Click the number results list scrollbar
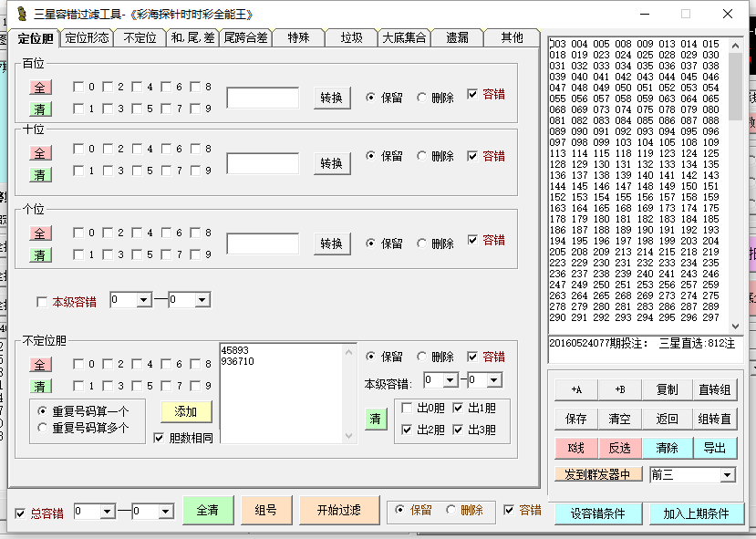Image resolution: width=756 pixels, height=539 pixels. click(735, 182)
